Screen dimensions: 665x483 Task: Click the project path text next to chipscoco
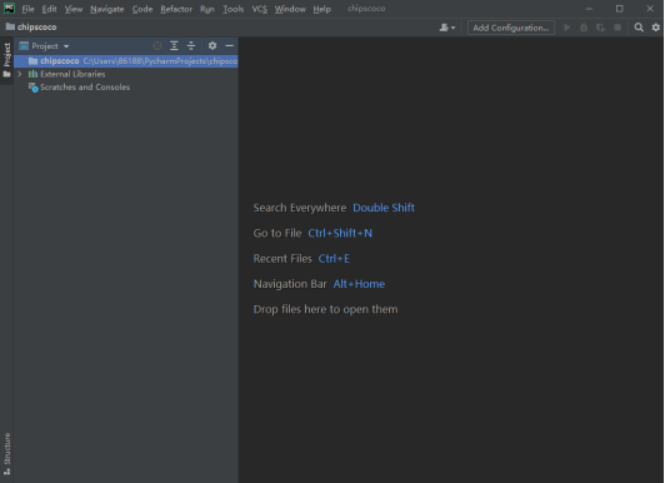160,61
